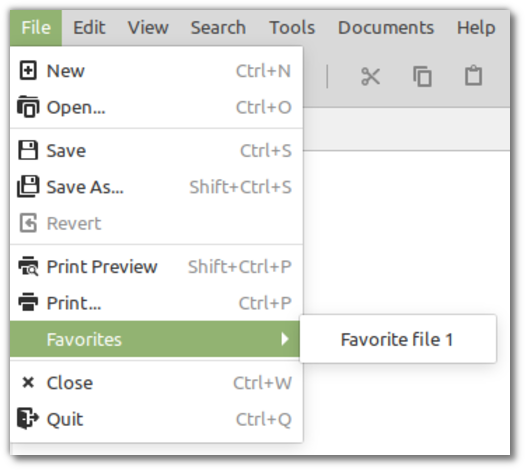Image resolution: width=526 pixels, height=471 pixels.
Task: Open the View menu
Action: click(148, 28)
